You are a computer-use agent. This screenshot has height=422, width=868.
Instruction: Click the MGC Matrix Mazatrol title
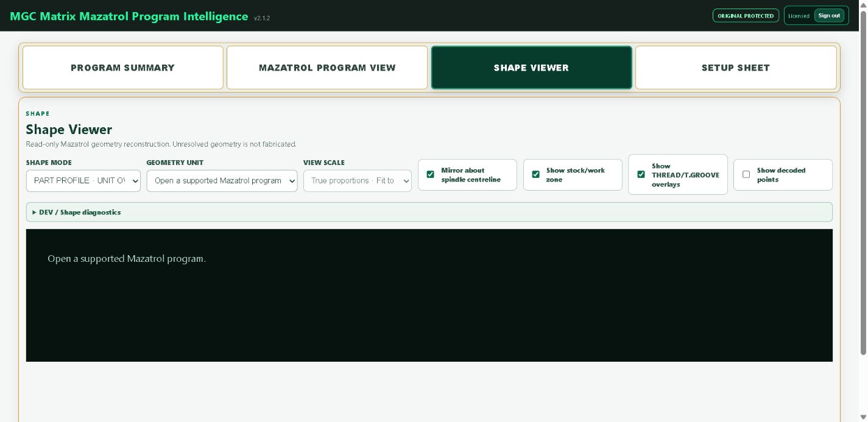[x=129, y=16]
